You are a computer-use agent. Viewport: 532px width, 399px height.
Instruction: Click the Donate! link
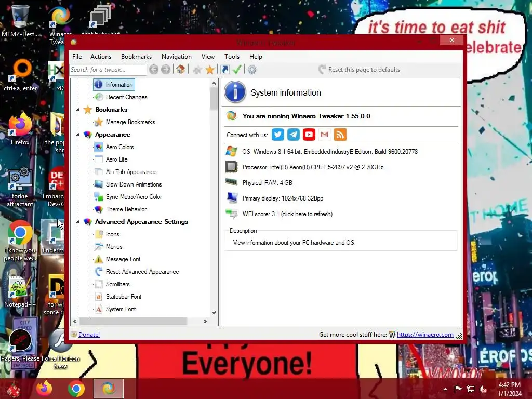pos(89,335)
